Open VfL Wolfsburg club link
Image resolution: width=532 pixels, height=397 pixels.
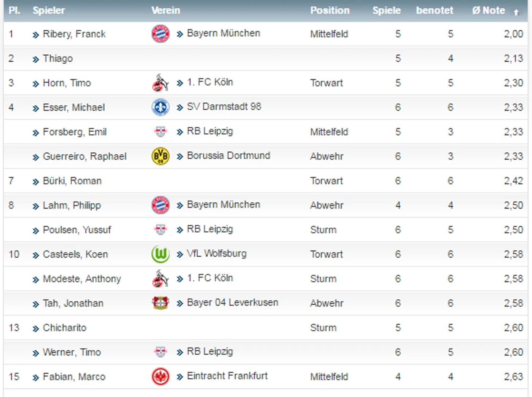click(x=216, y=253)
